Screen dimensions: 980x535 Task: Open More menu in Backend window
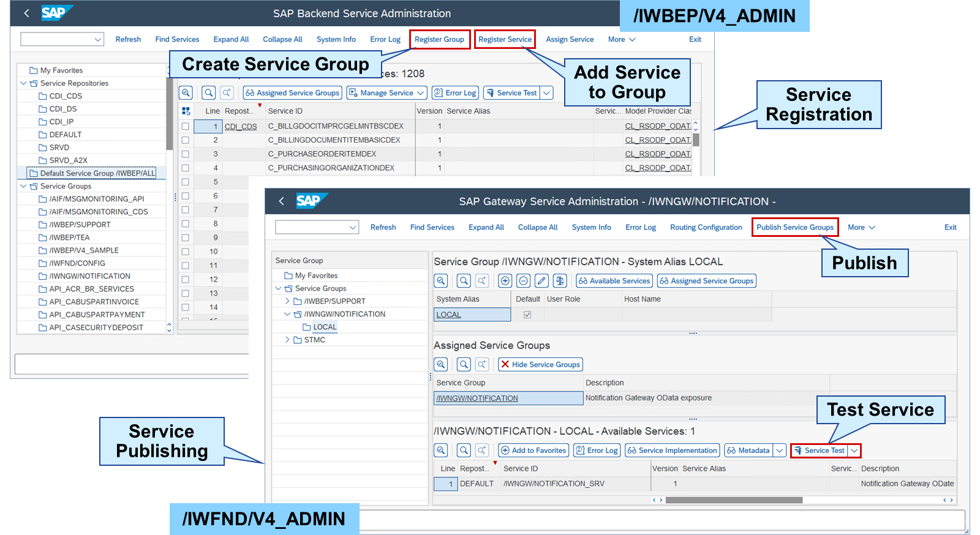pos(622,39)
